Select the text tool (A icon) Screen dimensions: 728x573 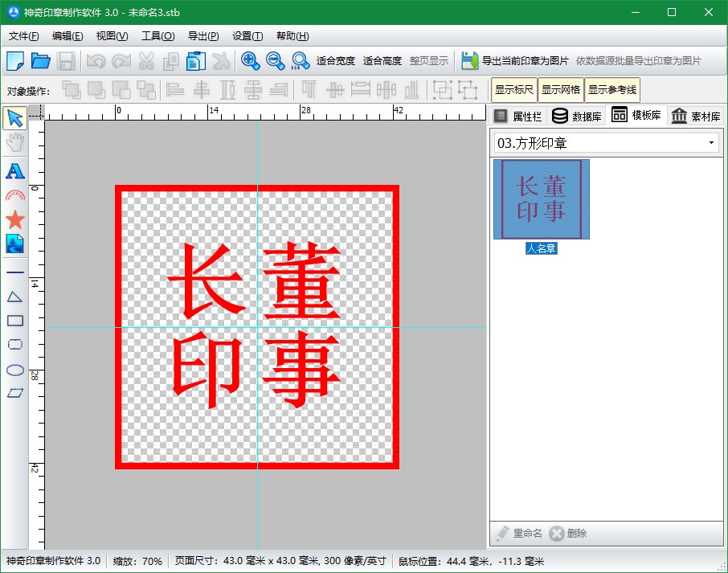pos(14,171)
